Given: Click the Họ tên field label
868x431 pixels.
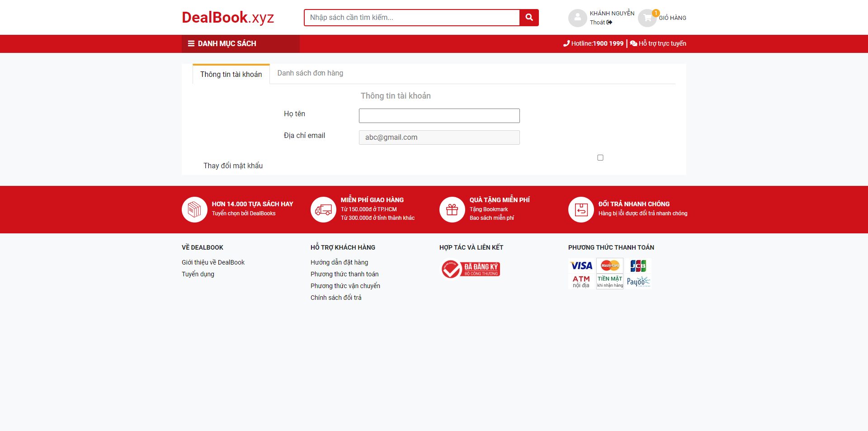Looking at the screenshot, I should [294, 114].
